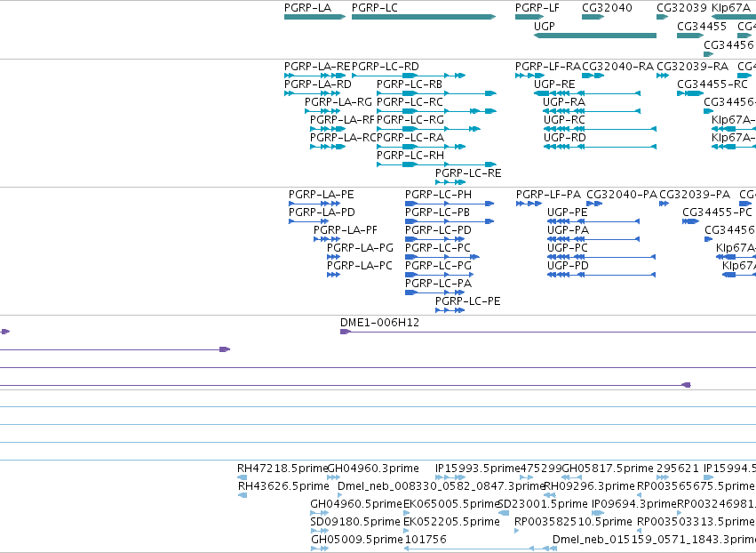
Task: Select the PGRP-LC gene label
Action: point(375,8)
